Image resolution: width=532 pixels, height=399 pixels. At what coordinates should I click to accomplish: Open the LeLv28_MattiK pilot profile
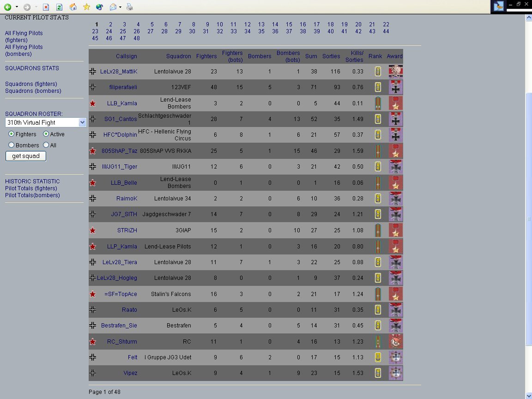point(119,72)
